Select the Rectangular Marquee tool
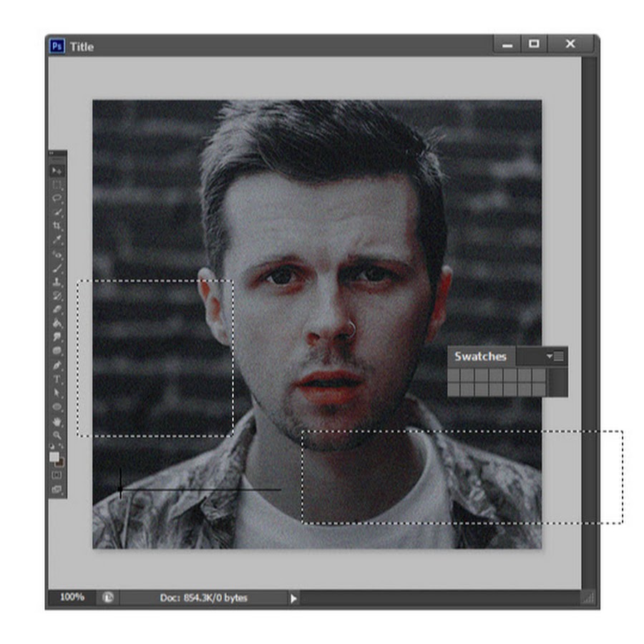The width and height of the screenshot is (644, 644). 57,185
